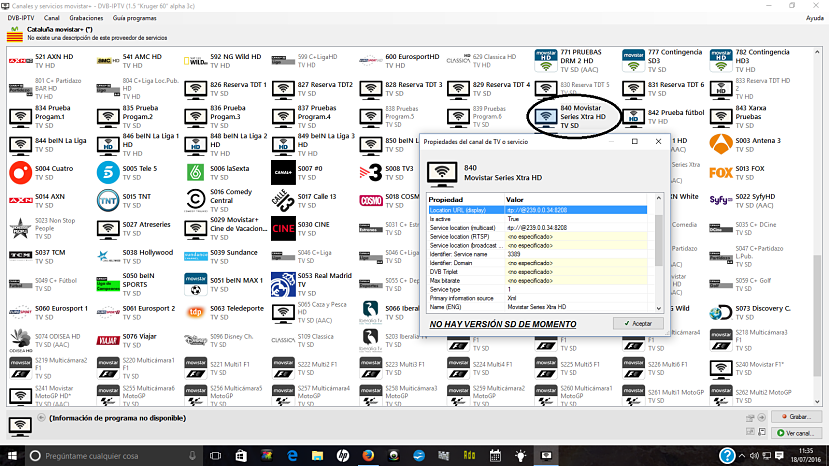829x466 pixels.
Task: Select the 771 PRUEBAS DRM 2 HD icon
Action: 546,61
